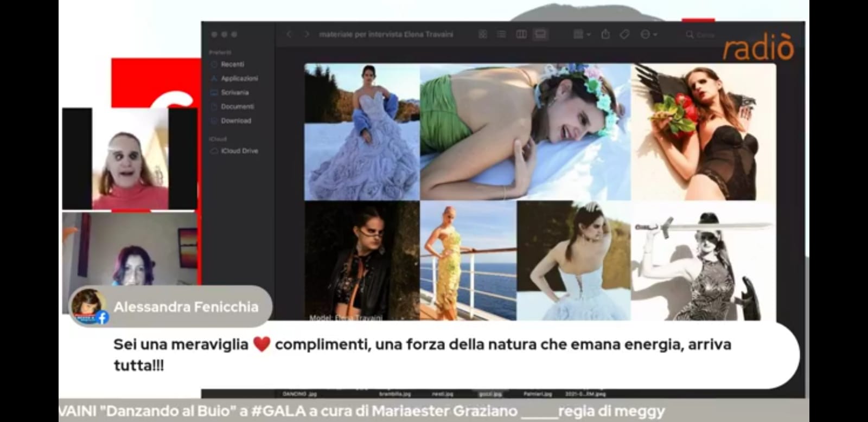The height and width of the screenshot is (422, 868).
Task: Click the scrolling ticker mentioning Mariaester Graziano
Action: point(362,411)
